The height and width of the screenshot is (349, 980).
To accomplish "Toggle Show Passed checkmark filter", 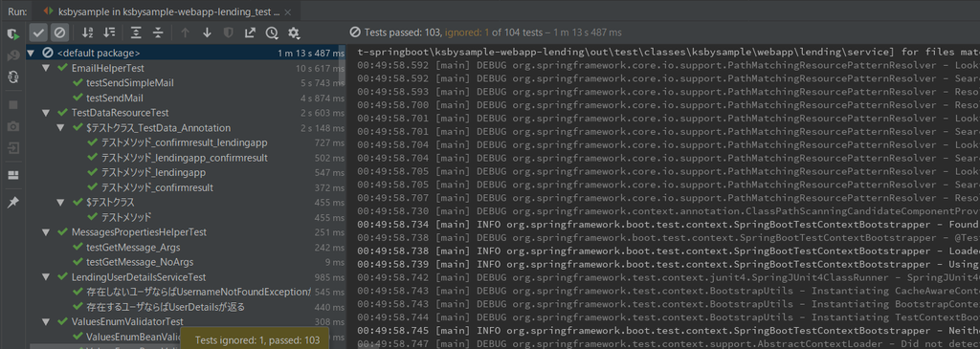I will 38,33.
